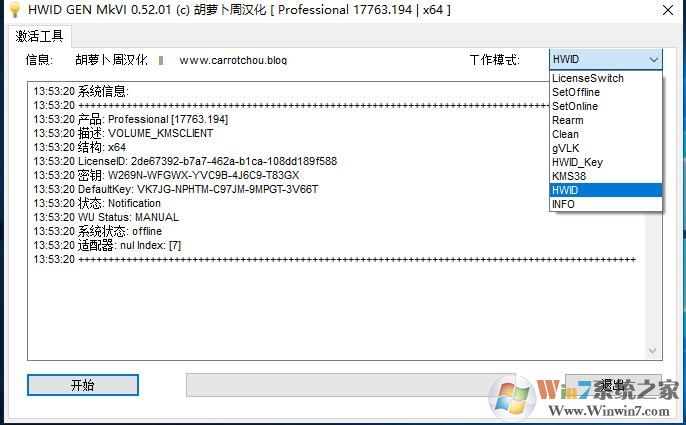Pick HWID_Key from the dropdown list
This screenshot has width=686, height=425.
point(606,162)
